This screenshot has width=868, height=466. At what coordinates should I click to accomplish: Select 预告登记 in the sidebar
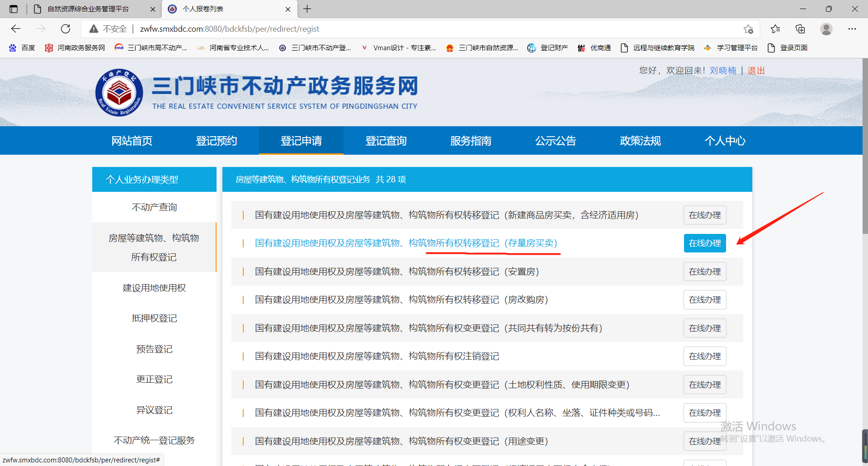point(154,349)
